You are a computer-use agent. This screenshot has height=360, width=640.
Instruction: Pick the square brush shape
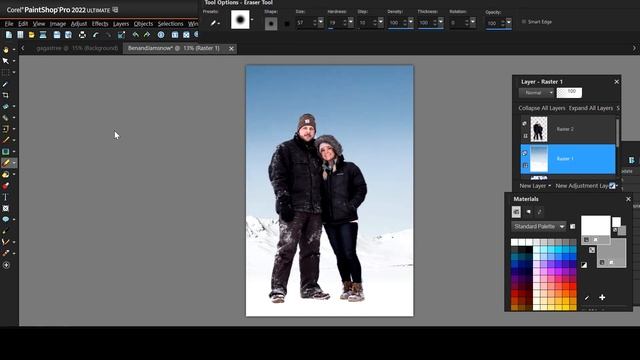[287, 24]
